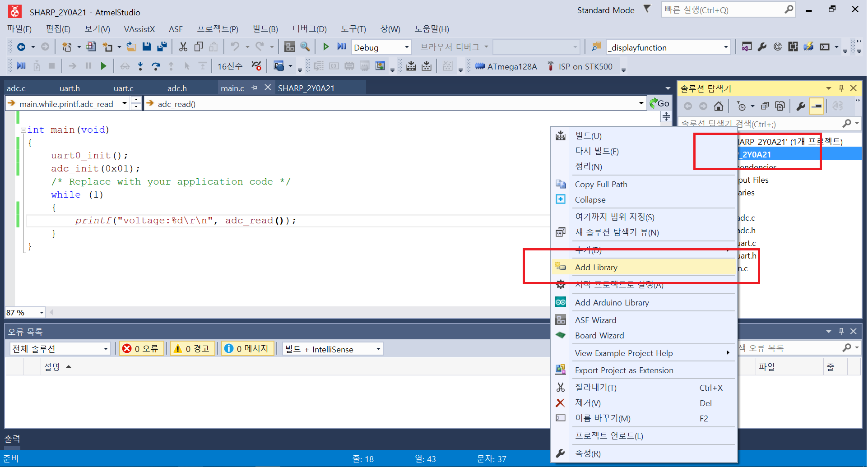Viewport: 868px width, 467px height.
Task: Click the Save All icon
Action: click(162, 47)
